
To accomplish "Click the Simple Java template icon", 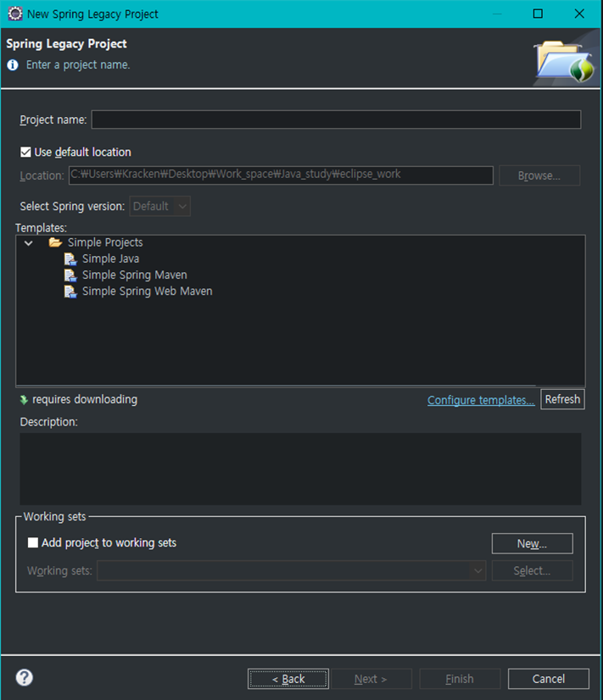I will (70, 259).
